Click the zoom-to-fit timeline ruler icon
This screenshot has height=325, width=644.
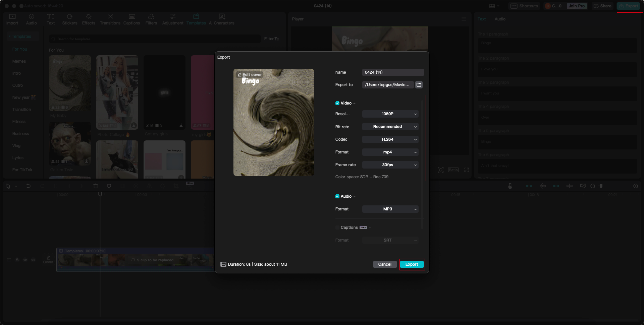[x=583, y=186]
